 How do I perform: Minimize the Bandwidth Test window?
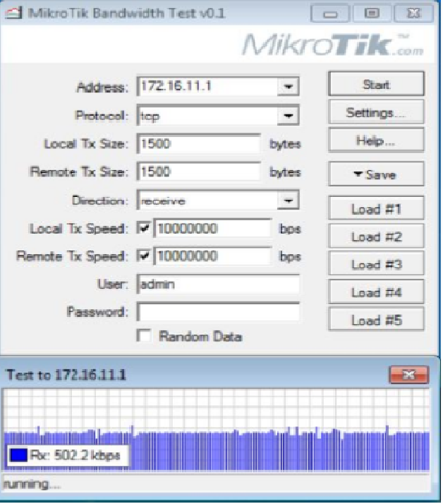tap(330, 14)
